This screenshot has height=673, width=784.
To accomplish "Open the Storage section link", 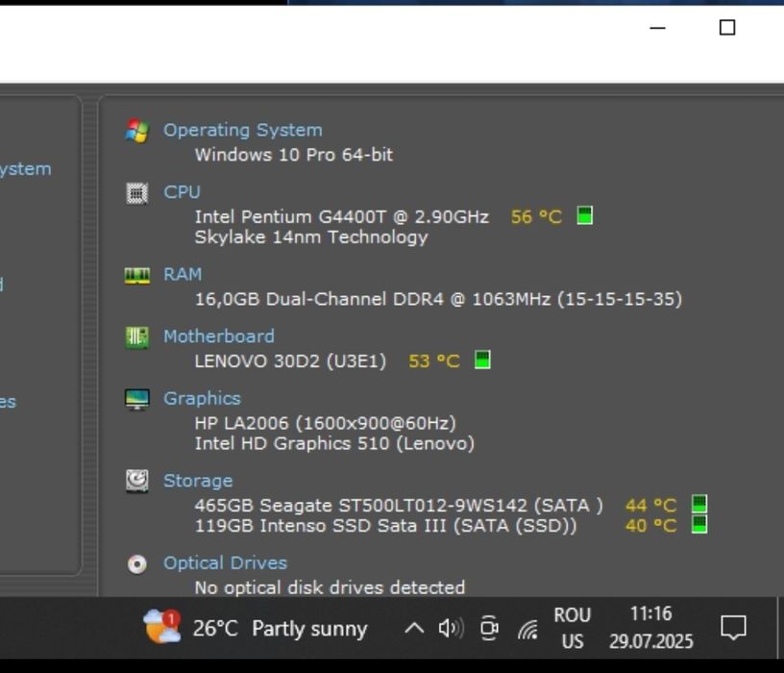I will click(x=198, y=481).
